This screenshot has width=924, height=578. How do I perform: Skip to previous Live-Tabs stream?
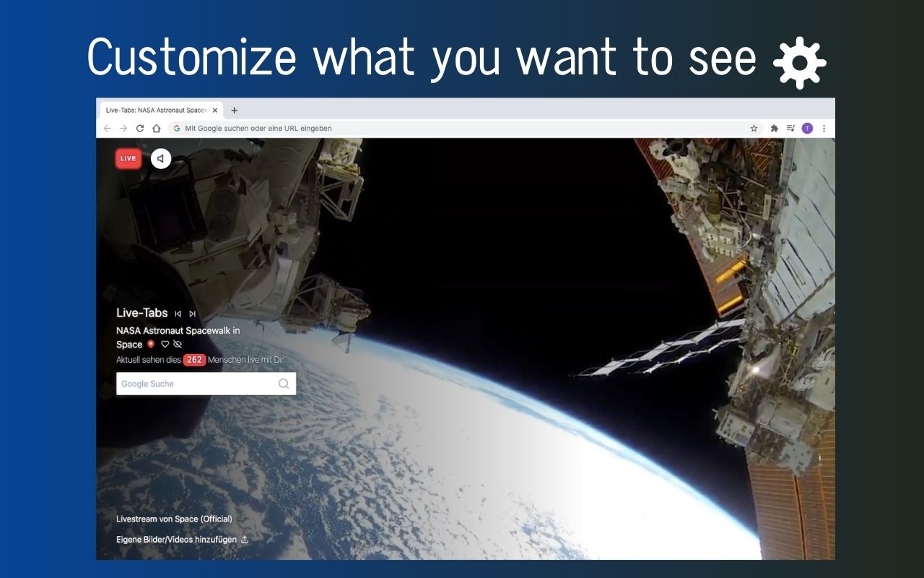(178, 314)
